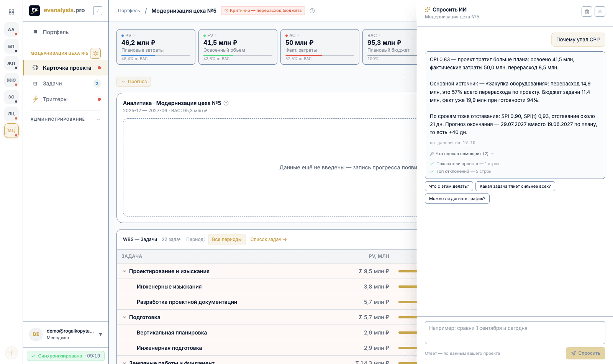Open the user account dropdown arrow

(100, 334)
